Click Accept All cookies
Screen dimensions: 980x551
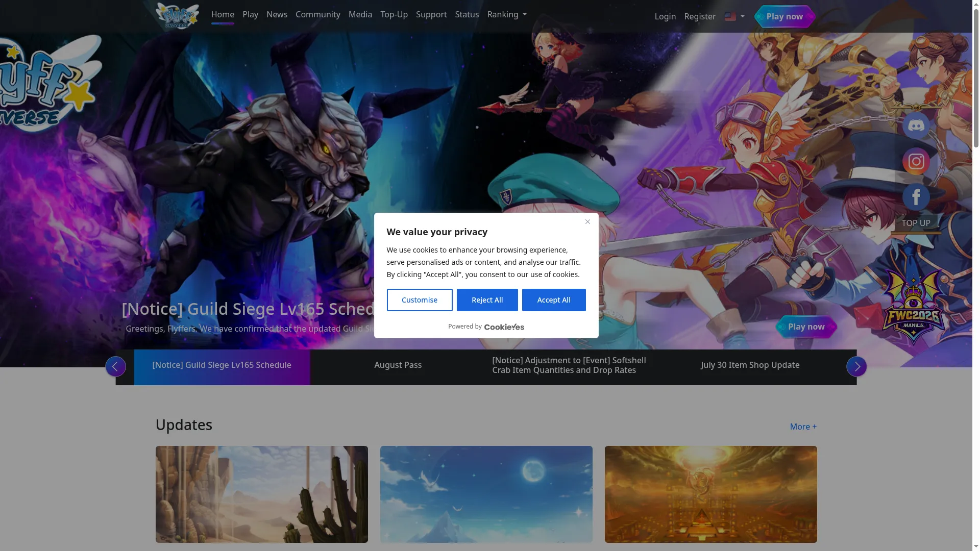click(553, 300)
